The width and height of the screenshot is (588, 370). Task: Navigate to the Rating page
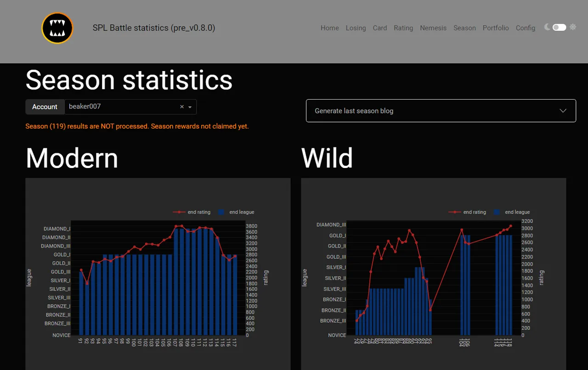tap(403, 28)
